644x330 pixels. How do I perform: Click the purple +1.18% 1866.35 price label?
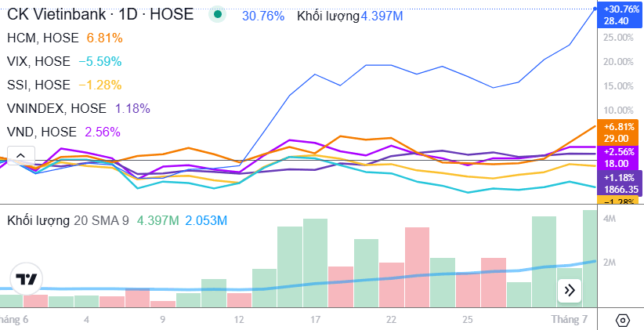click(x=620, y=183)
